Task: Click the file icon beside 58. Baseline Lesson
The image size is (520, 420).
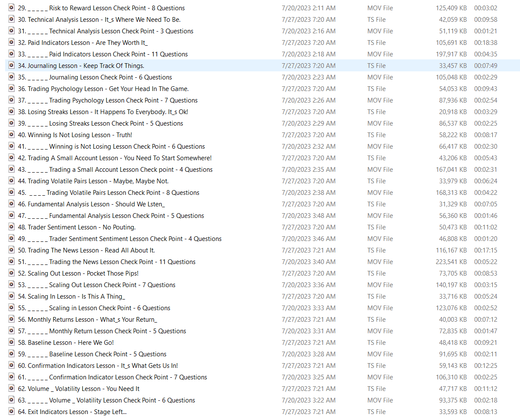Action: point(12,342)
